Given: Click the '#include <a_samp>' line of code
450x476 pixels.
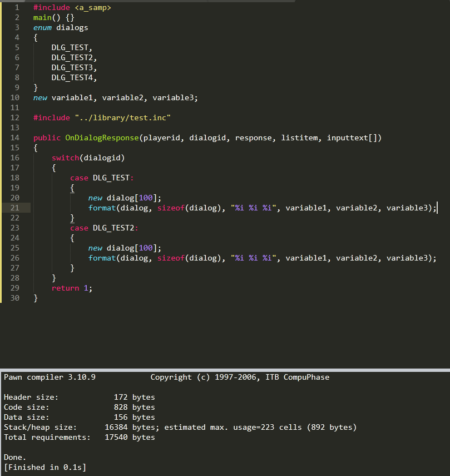Looking at the screenshot, I should [x=72, y=8].
